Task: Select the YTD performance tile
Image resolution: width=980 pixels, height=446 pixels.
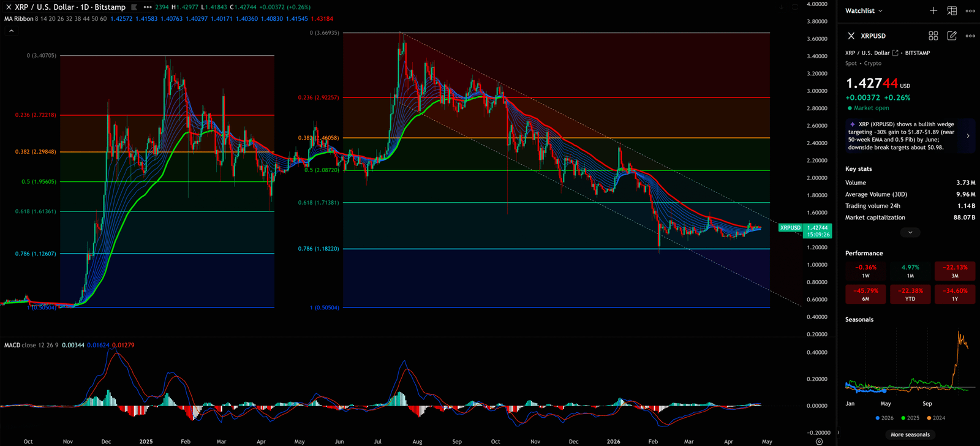Action: [x=910, y=294]
